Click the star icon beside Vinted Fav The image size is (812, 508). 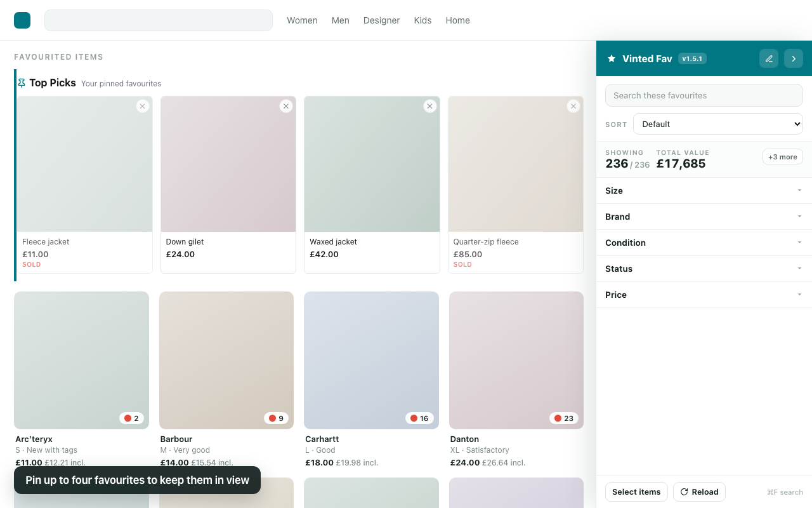612,58
